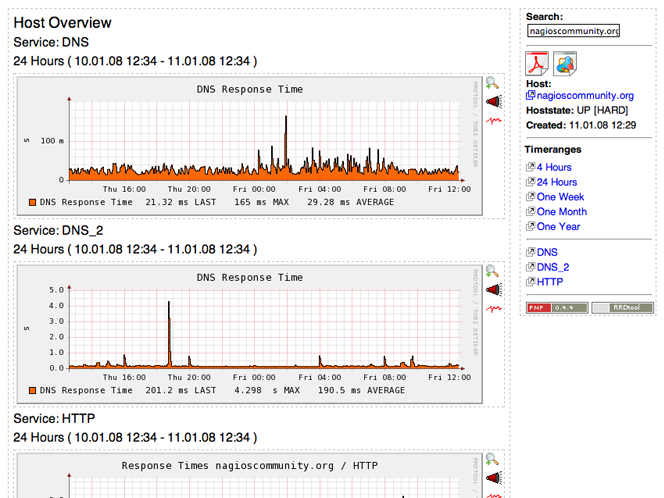Show the One Year timerange

pyautogui.click(x=558, y=226)
